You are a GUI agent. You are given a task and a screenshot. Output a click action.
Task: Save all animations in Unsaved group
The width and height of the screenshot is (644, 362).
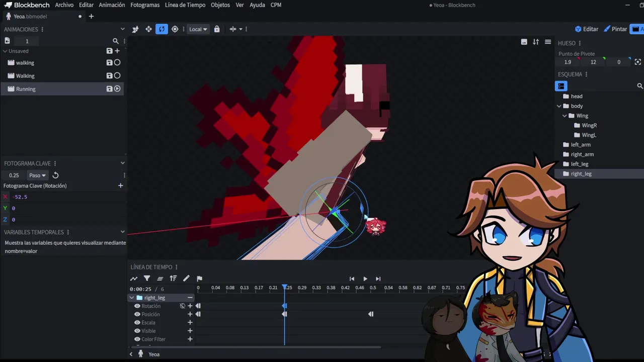point(109,51)
